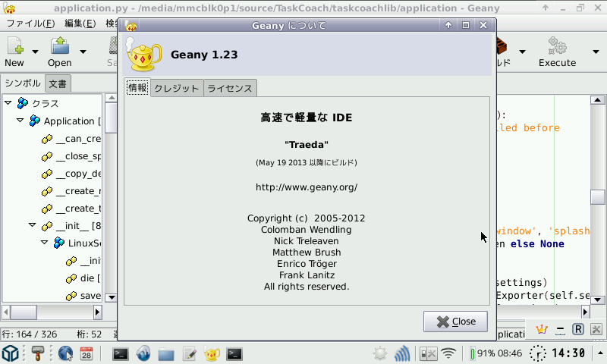
Task: Click the http://www.geany.org/ link
Action: coord(307,187)
